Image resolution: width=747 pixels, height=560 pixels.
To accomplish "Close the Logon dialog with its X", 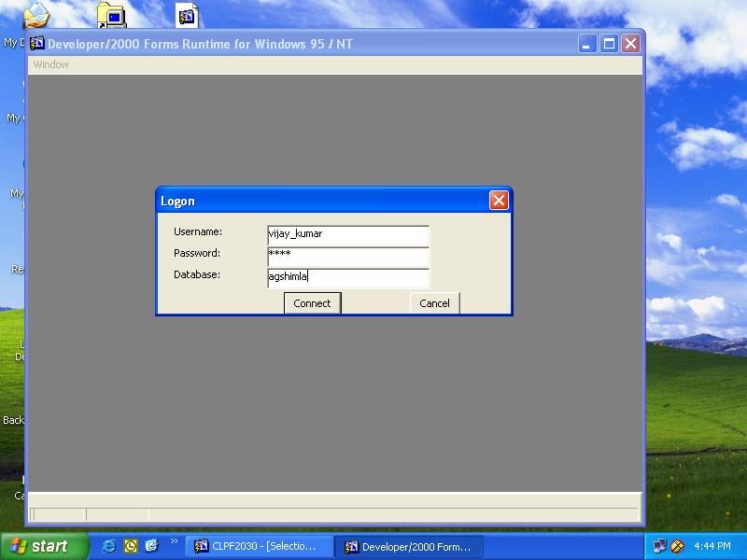I will [x=499, y=201].
